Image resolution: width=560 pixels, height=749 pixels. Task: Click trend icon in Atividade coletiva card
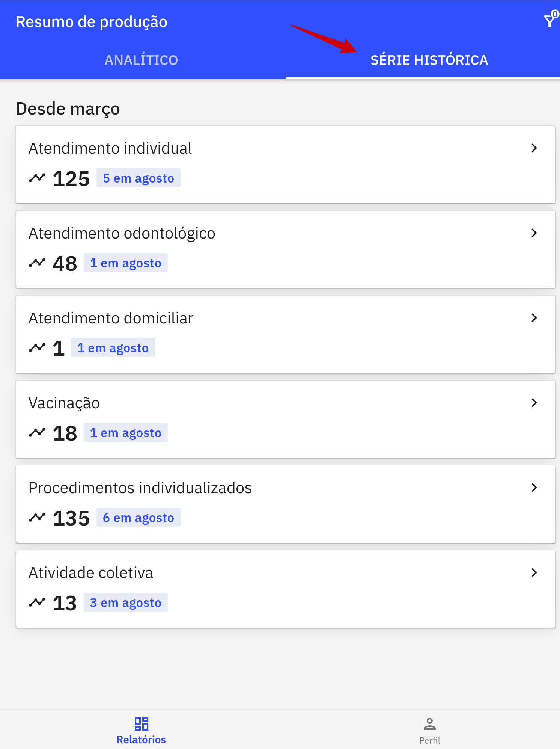[37, 603]
